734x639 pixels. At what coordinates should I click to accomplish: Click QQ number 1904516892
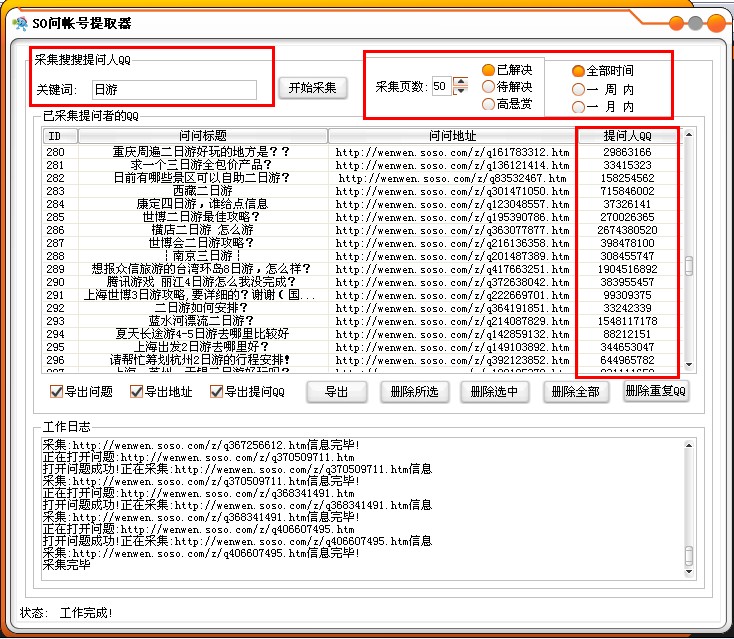coord(627,269)
